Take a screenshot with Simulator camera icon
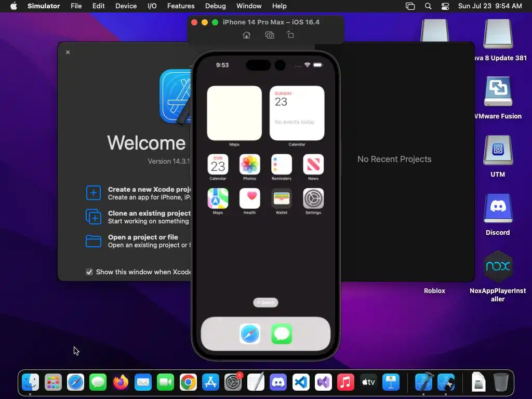Image resolution: width=532 pixels, height=399 pixels. click(x=270, y=35)
